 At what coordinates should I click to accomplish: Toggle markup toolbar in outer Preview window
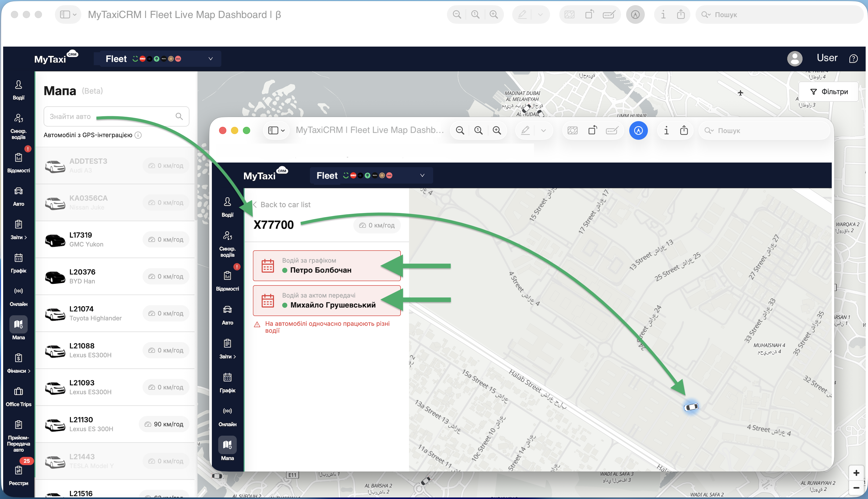tap(635, 14)
